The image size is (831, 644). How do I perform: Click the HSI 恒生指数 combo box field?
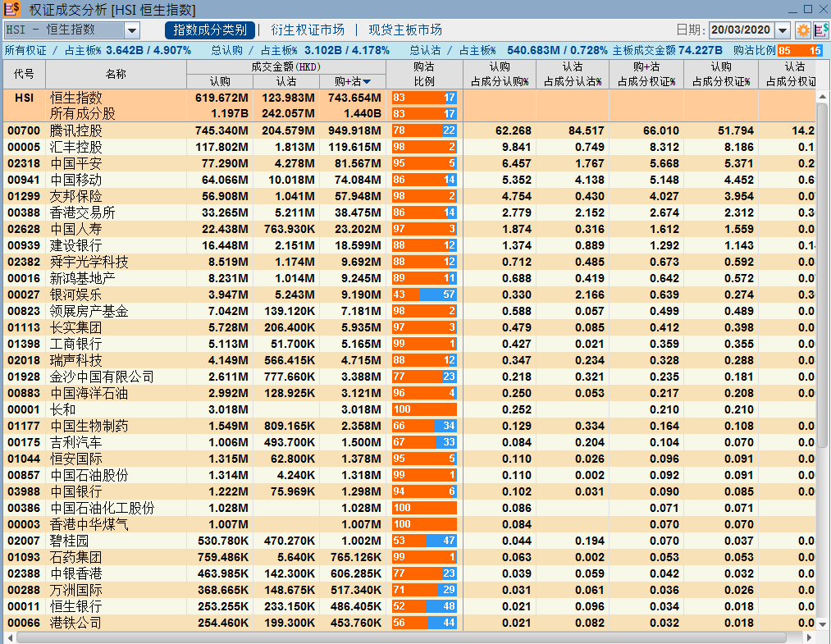pyautogui.click(x=65, y=30)
